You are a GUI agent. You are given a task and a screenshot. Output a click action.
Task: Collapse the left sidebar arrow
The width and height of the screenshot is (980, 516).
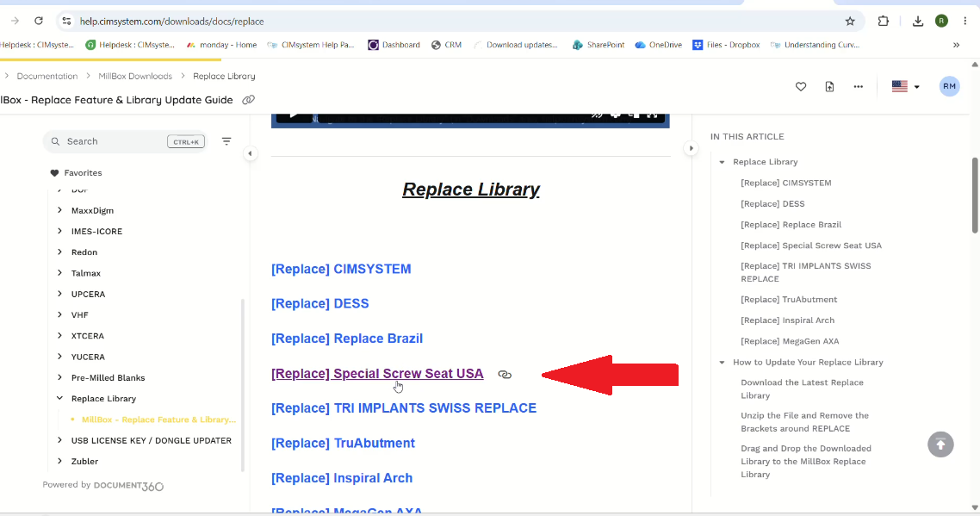(250, 153)
